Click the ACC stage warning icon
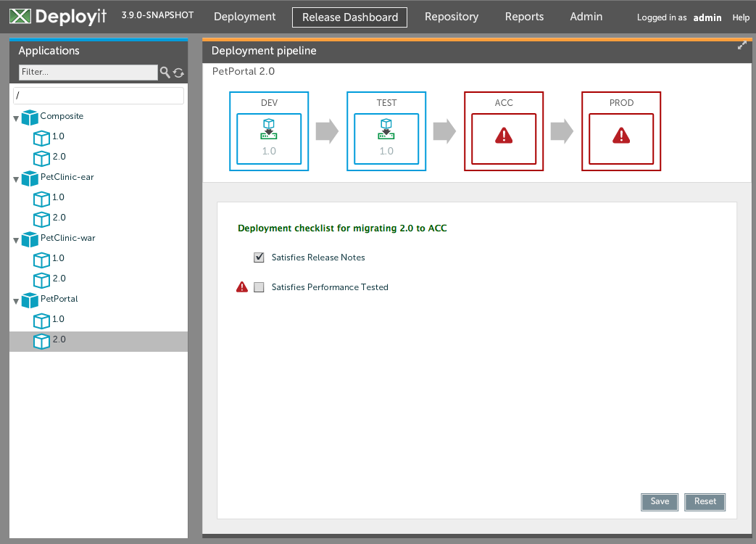756x544 pixels. click(x=504, y=136)
